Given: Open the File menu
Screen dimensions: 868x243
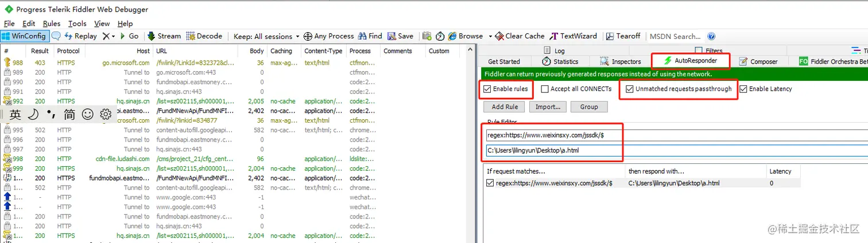Looking at the screenshot, I should click(9, 23).
